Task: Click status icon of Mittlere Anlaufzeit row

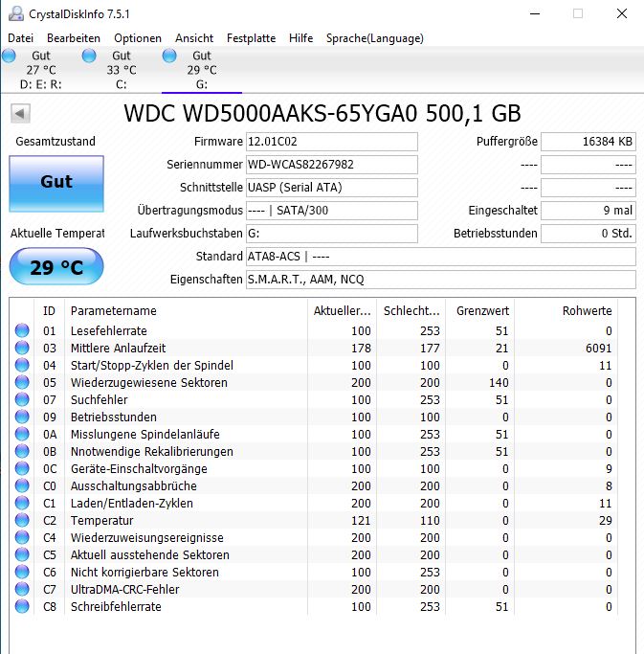Action: point(22,348)
